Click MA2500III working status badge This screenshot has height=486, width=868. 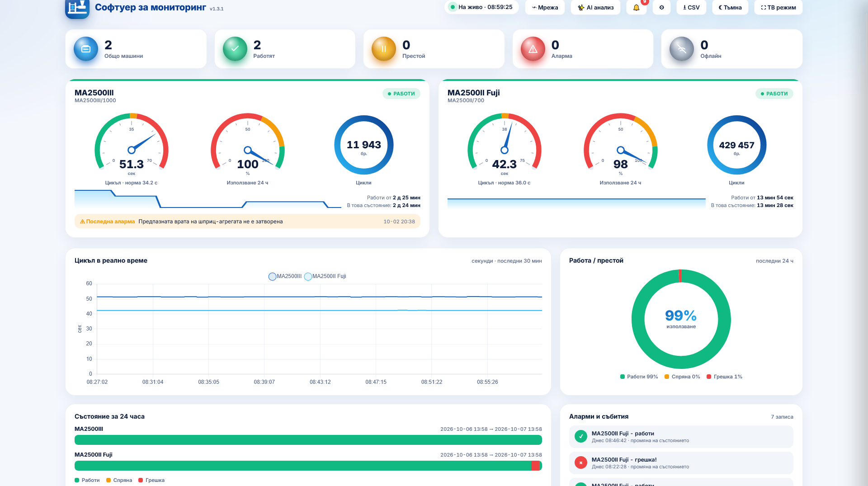coord(401,94)
